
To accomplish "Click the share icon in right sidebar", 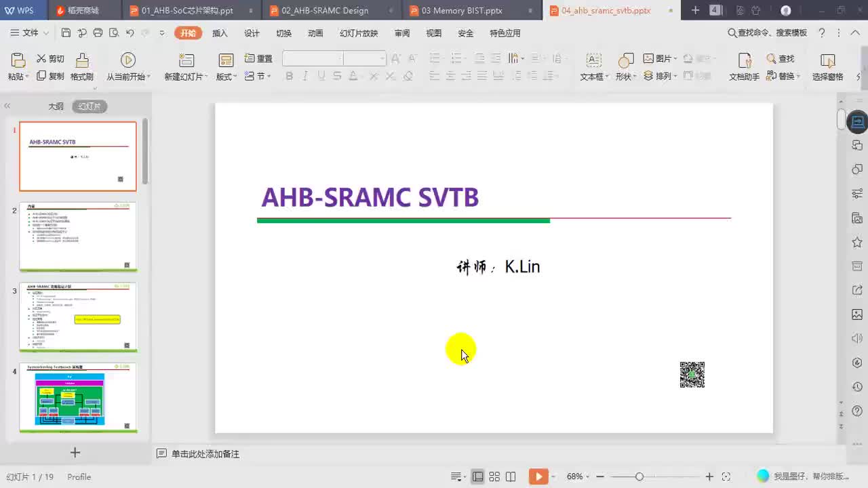I will tap(857, 290).
